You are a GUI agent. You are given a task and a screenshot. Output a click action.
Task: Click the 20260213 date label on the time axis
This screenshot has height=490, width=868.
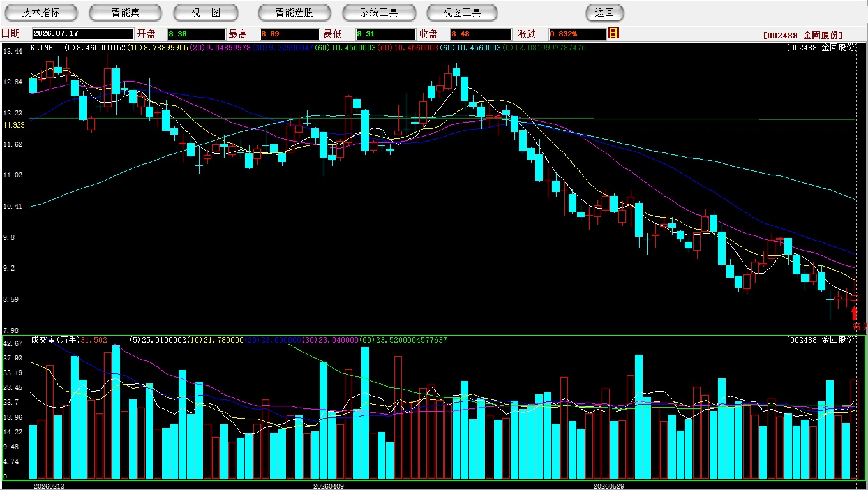pyautogui.click(x=49, y=486)
